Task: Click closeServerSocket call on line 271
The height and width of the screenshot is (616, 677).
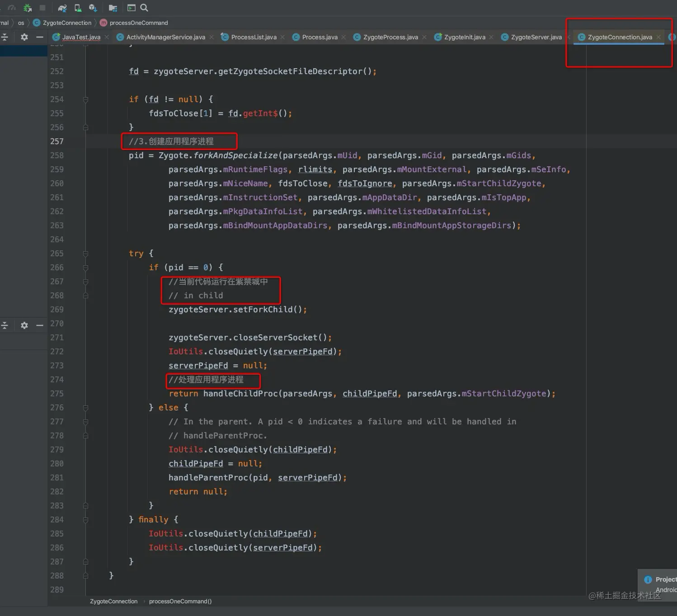Action: pos(275,338)
